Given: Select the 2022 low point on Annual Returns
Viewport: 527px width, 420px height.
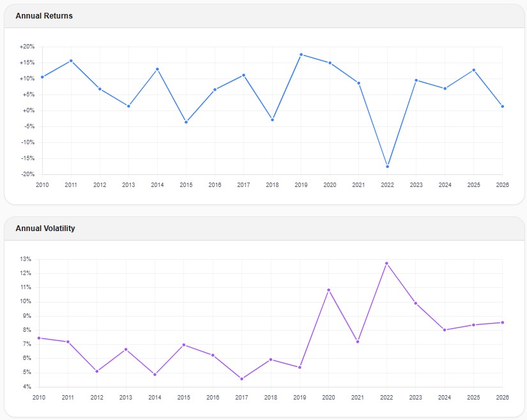Looking at the screenshot, I should click(388, 166).
